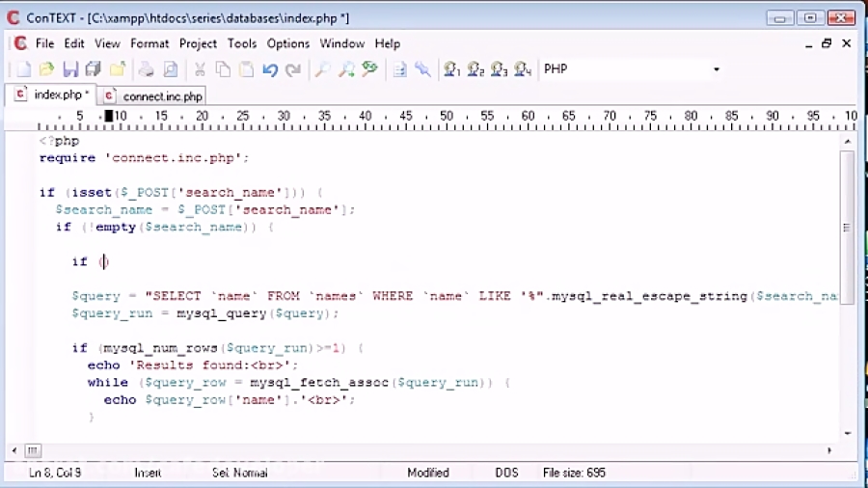Screen dimensions: 868x488
Task: Click the mysql_num_rows condition line
Action: 218,348
